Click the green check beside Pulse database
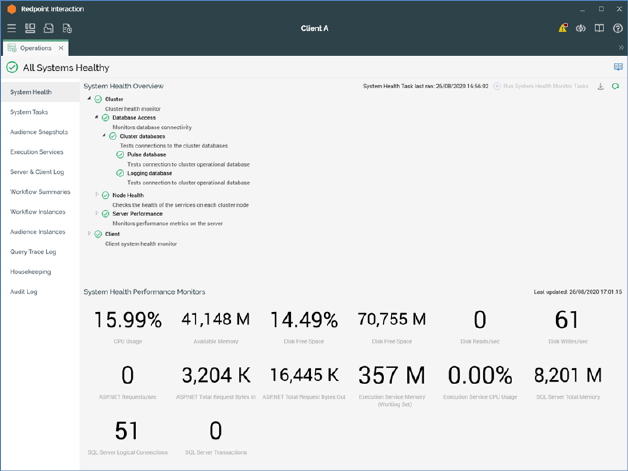628x471 pixels. pos(120,155)
